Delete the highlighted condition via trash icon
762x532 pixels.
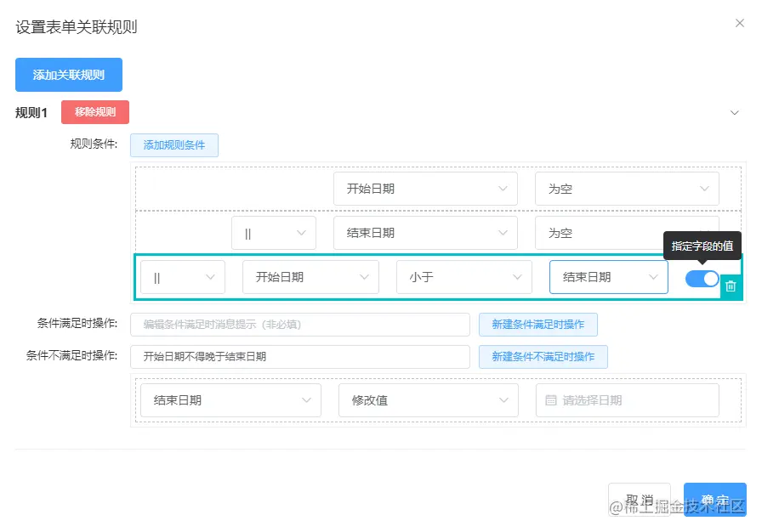pos(731,286)
